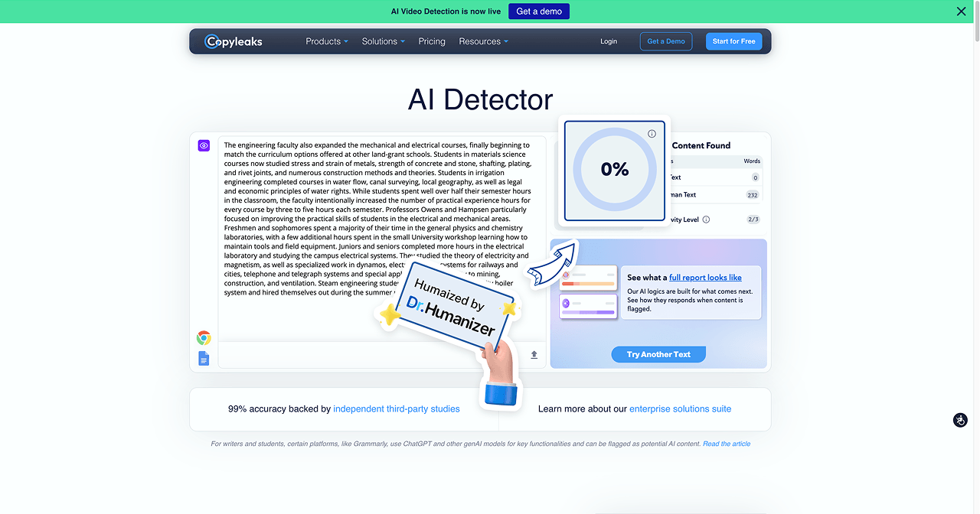Click the upload file icon
This screenshot has height=514, width=980.
(534, 355)
